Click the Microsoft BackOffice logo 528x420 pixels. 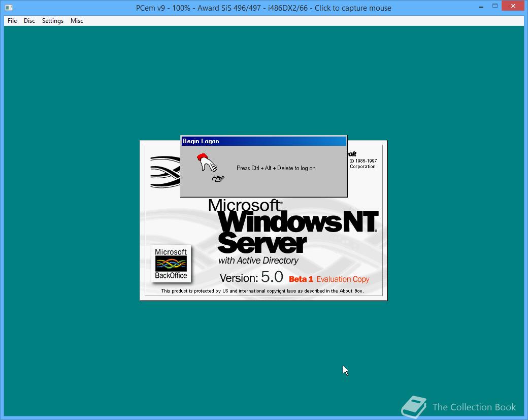click(x=171, y=264)
